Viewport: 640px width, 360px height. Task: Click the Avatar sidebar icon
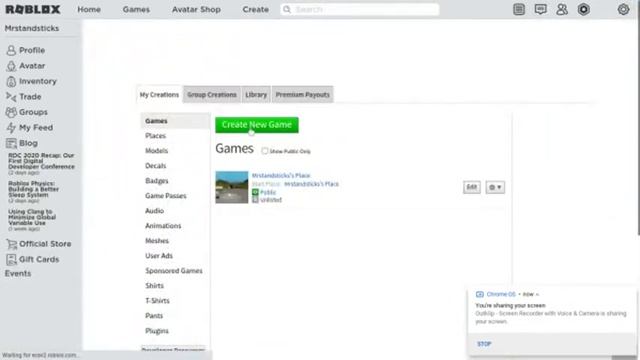pyautogui.click(x=11, y=66)
